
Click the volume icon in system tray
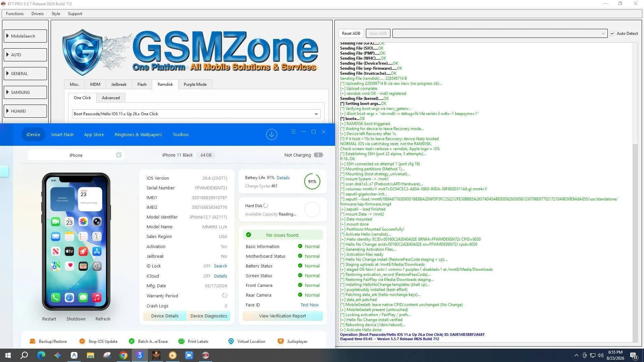(x=601, y=355)
